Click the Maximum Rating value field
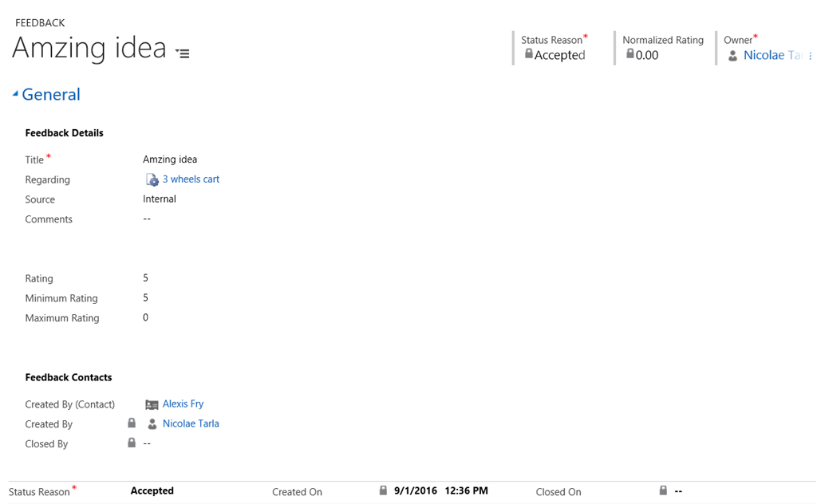The height and width of the screenshot is (504, 817). coord(146,318)
